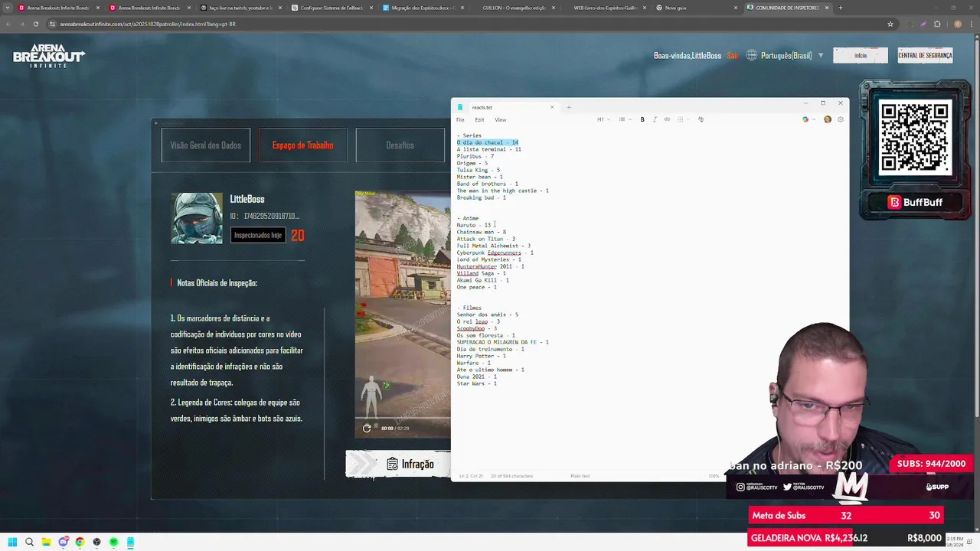This screenshot has width=980, height=551.
Task: Open Espaço de Trabalho tab
Action: point(302,145)
